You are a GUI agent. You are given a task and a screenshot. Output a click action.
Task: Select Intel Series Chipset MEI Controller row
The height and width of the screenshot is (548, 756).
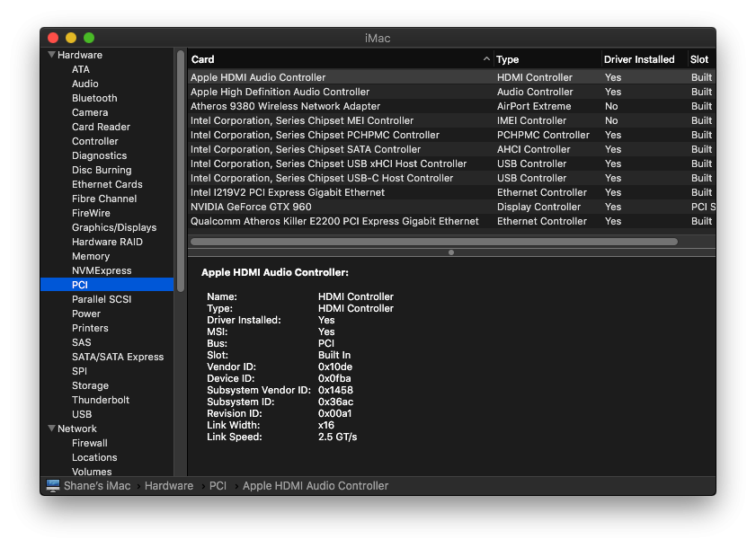(451, 120)
